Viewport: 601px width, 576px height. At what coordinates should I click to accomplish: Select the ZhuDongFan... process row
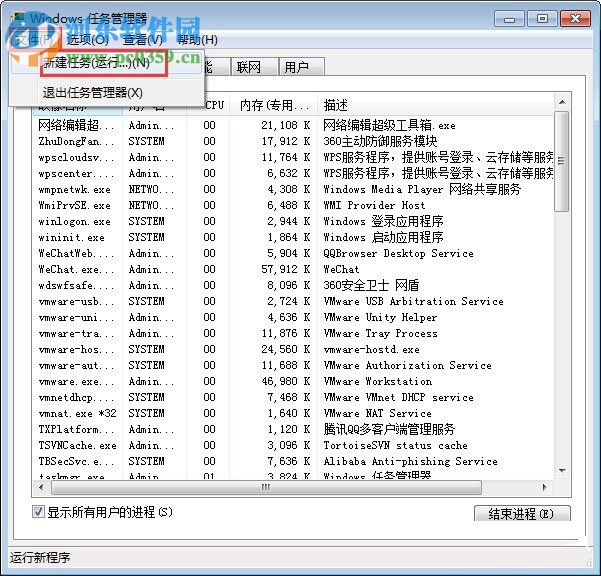click(293, 141)
